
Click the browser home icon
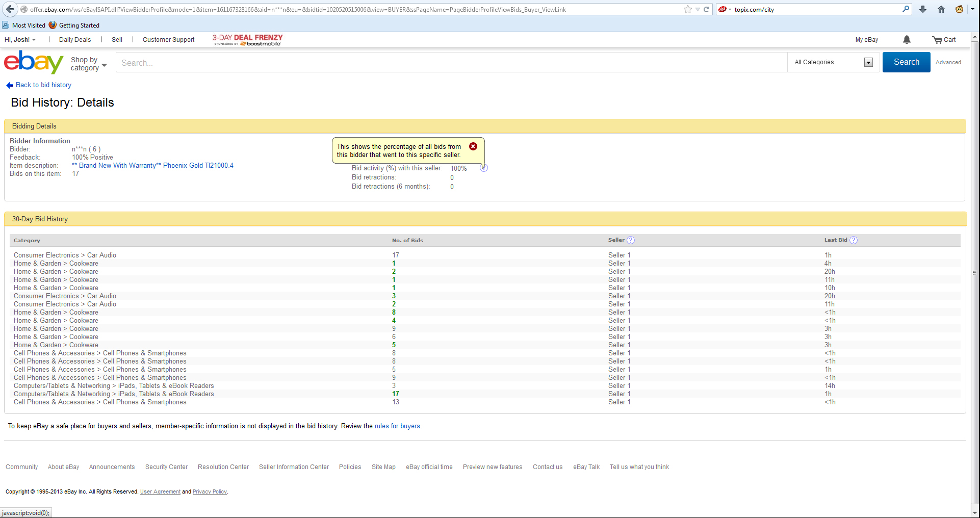click(x=941, y=9)
